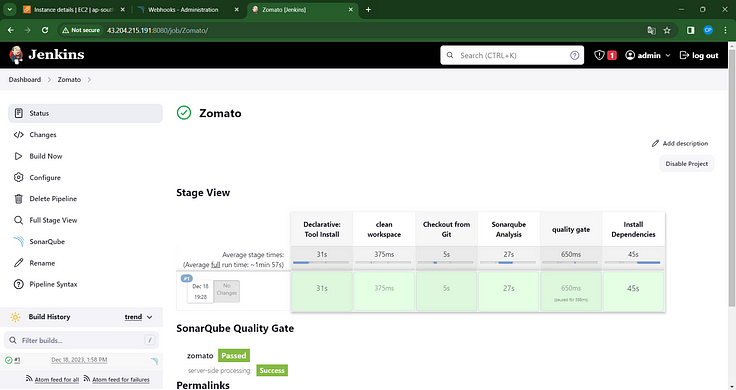
Task: Click the quality gate 650ms stage cell
Action: [x=571, y=291]
